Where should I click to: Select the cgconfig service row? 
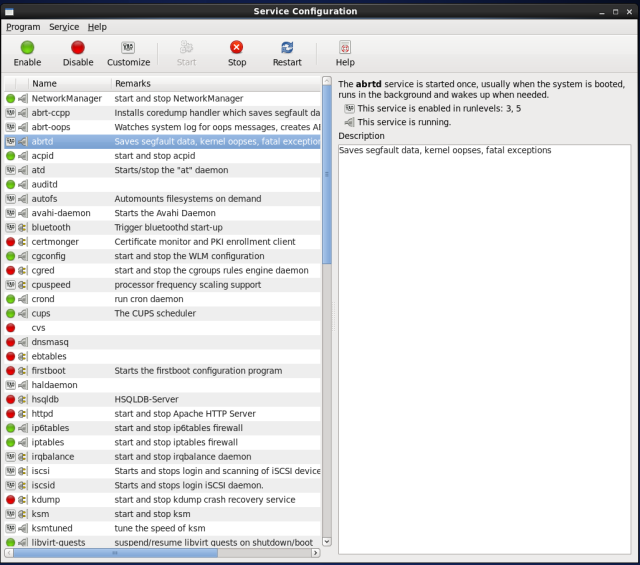(162, 256)
